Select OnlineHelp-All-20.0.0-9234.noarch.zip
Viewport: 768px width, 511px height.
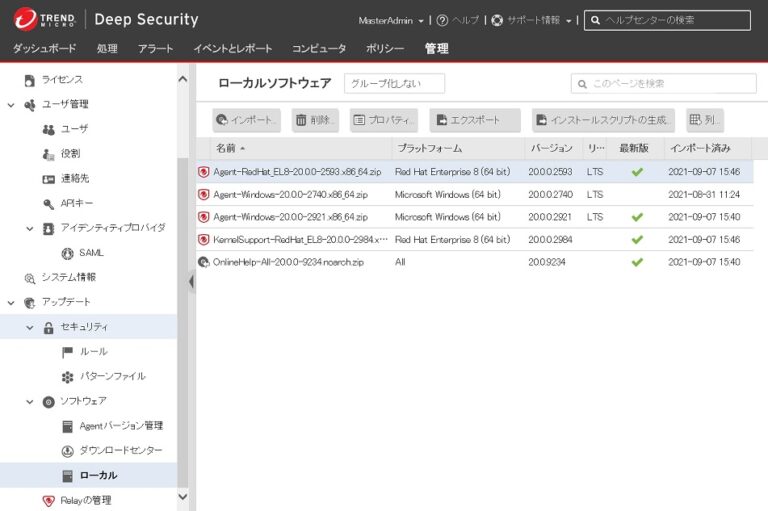pos(475,262)
